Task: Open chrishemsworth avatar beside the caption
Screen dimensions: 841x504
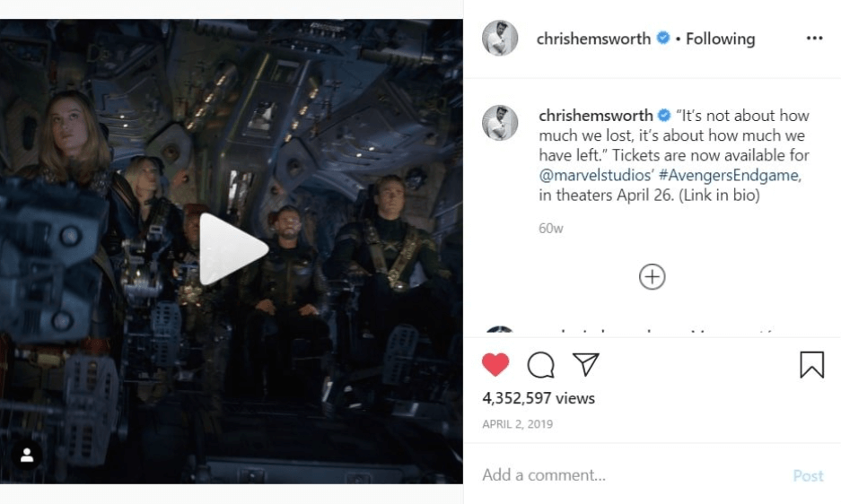Action: coord(500,123)
